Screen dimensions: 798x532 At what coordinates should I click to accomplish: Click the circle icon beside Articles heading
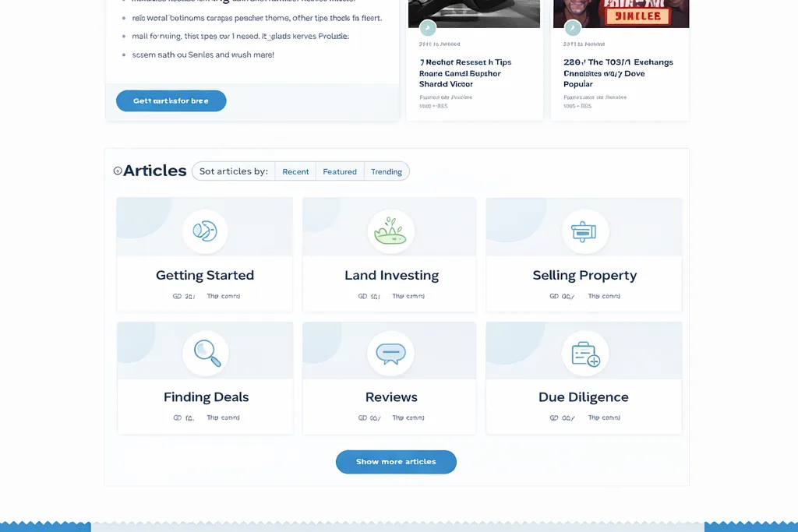[118, 171]
